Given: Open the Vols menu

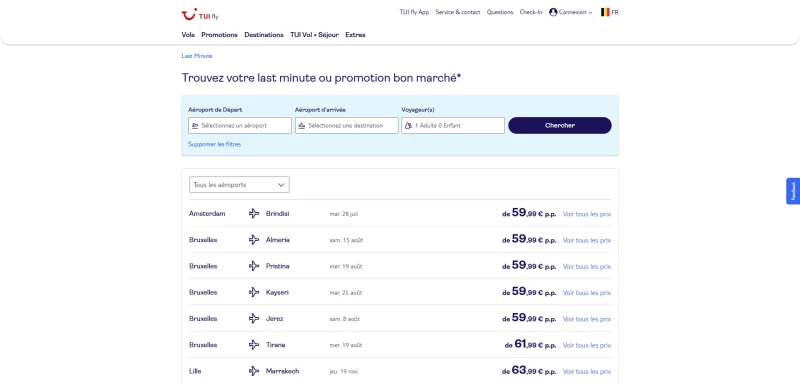Looking at the screenshot, I should tap(188, 35).
